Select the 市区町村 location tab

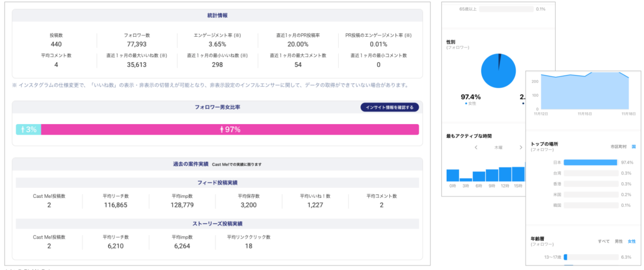pos(618,146)
